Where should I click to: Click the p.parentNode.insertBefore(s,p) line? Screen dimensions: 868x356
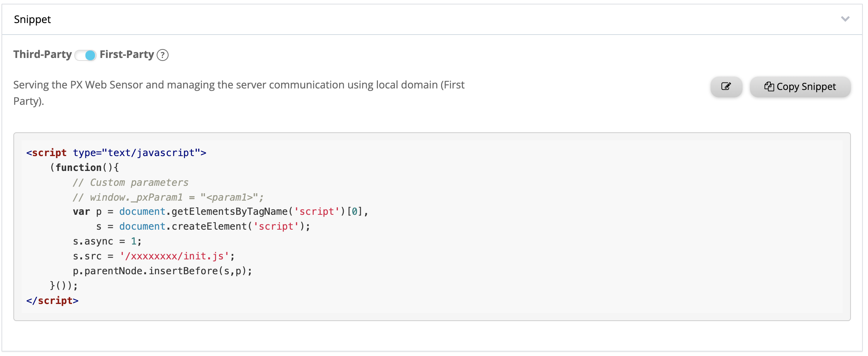(163, 271)
